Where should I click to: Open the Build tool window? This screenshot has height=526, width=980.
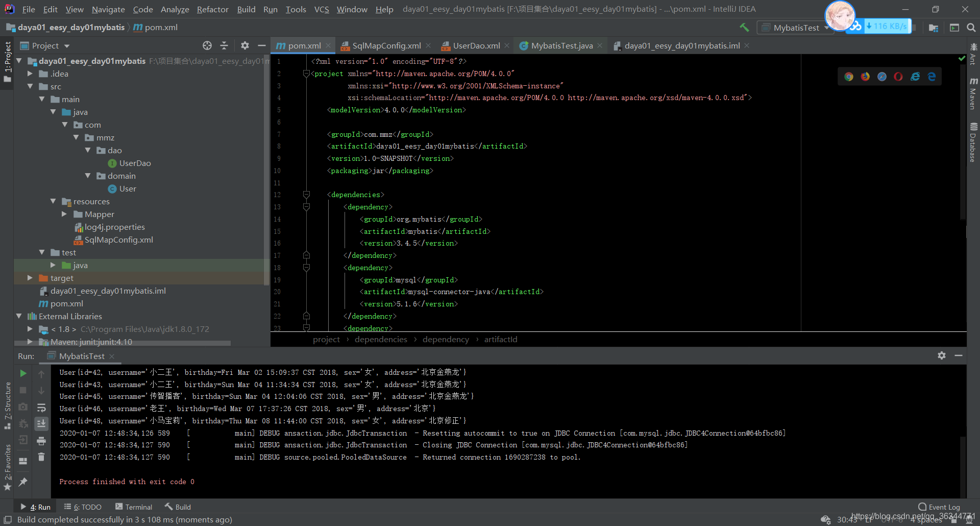(x=178, y=507)
